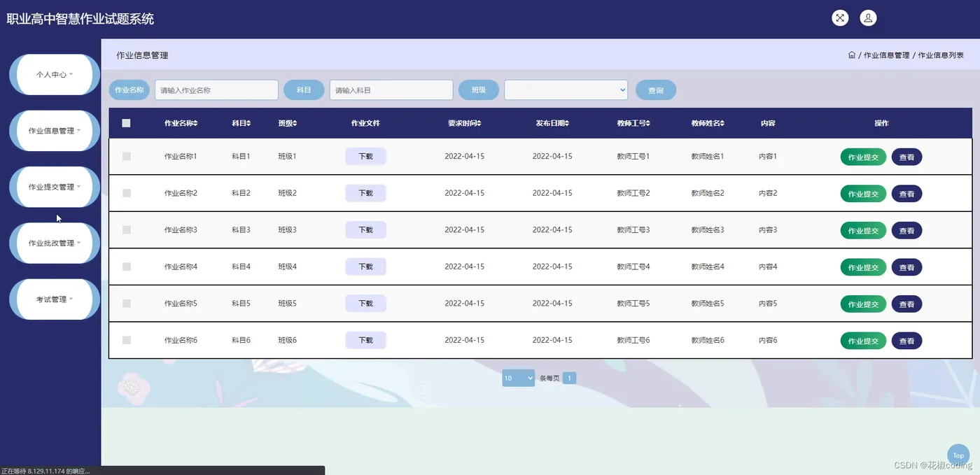The width and height of the screenshot is (980, 475).
Task: Check the row for 作业名称5
Action: click(x=127, y=304)
